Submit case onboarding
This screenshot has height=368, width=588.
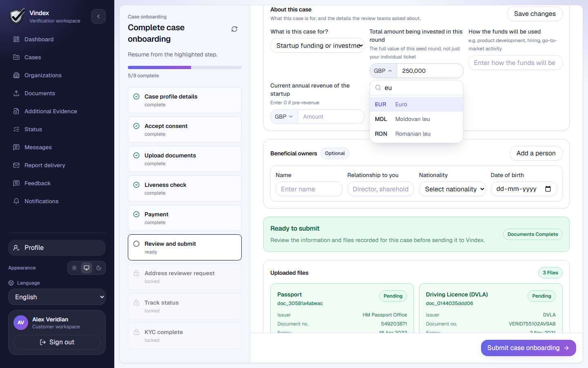click(528, 348)
